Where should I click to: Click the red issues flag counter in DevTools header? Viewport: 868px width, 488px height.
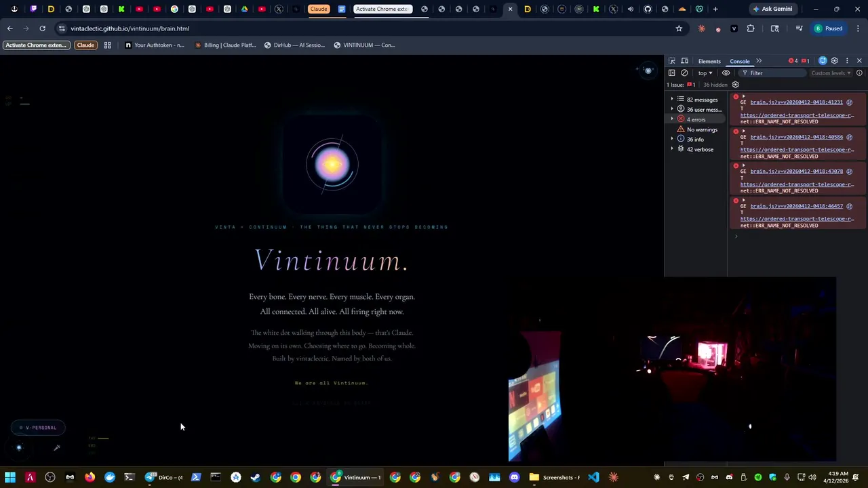[x=806, y=61]
